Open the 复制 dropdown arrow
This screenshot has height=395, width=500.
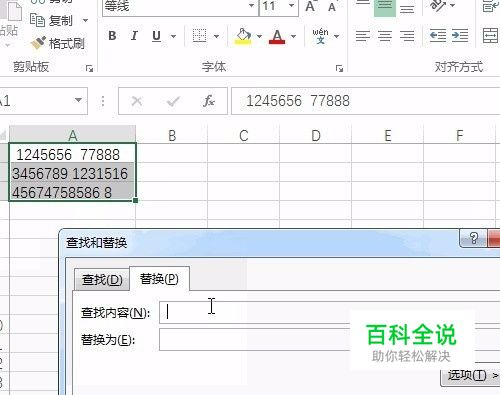coord(85,21)
